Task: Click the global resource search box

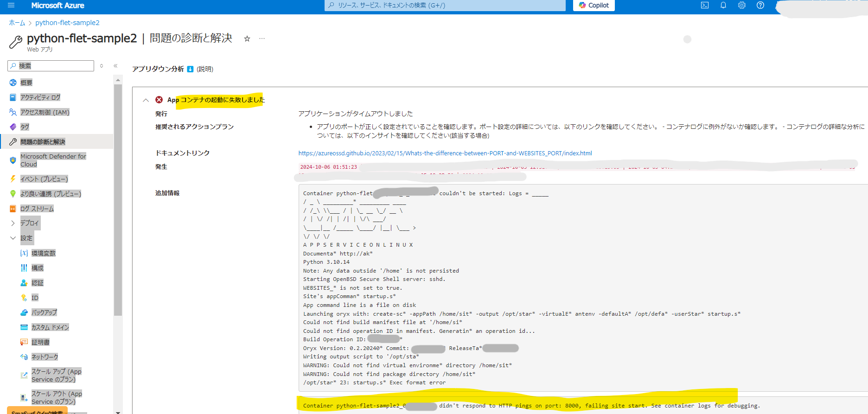Action: click(x=445, y=5)
